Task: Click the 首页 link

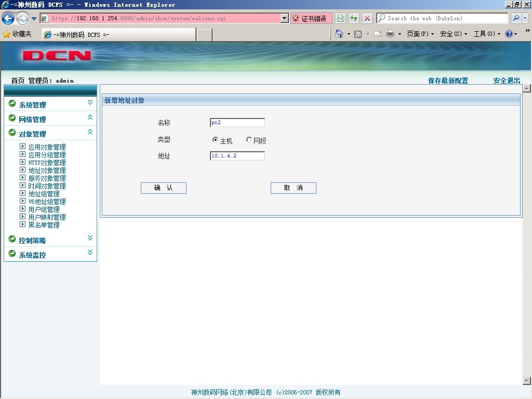Action: pyautogui.click(x=18, y=81)
